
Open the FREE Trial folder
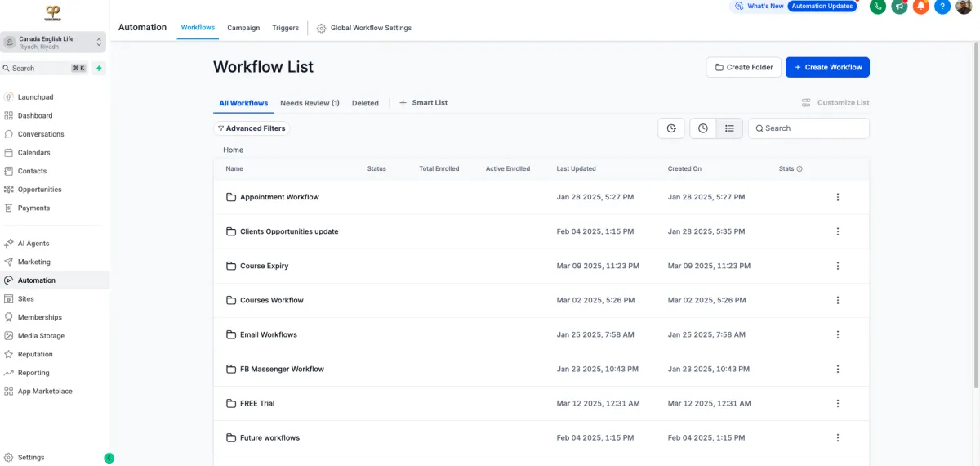(x=257, y=403)
